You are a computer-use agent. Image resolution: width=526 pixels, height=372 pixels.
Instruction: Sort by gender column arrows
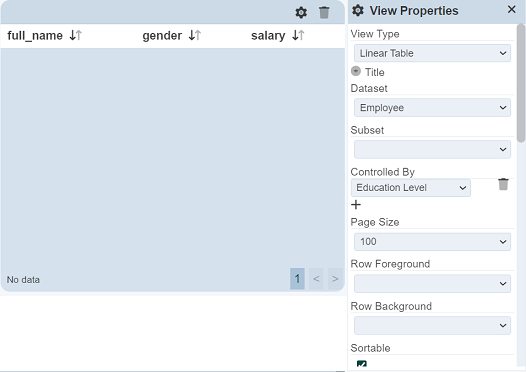click(195, 35)
